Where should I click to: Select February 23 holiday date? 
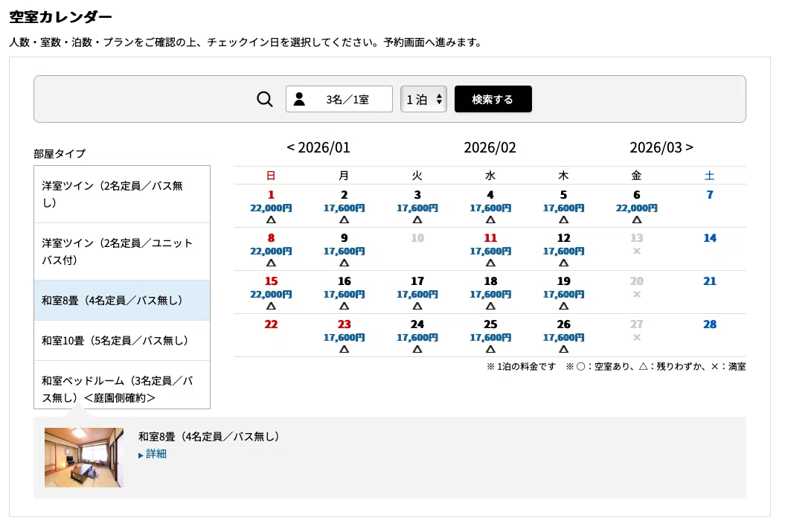[x=344, y=336]
